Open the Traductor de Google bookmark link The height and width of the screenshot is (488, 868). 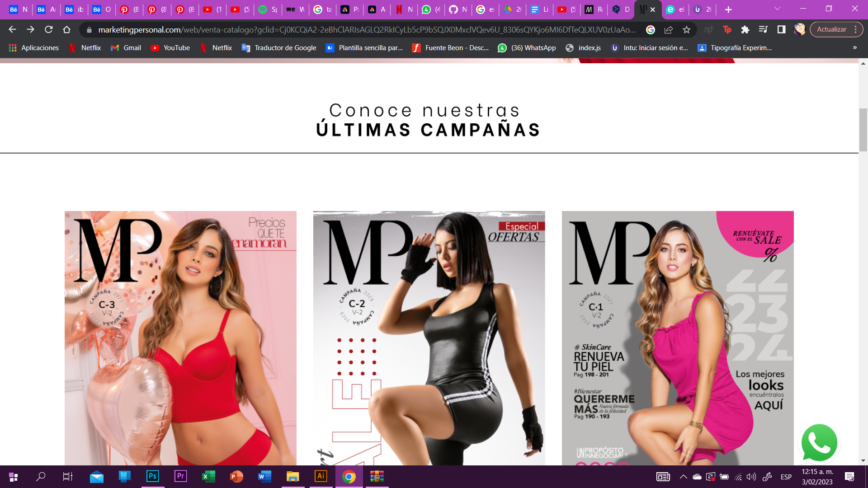pyautogui.click(x=279, y=47)
